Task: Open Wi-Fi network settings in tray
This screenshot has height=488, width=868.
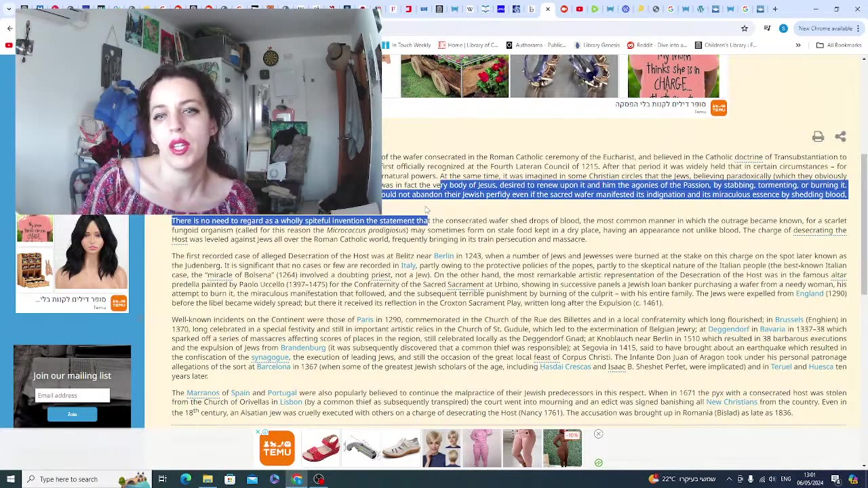Action: coord(762,479)
